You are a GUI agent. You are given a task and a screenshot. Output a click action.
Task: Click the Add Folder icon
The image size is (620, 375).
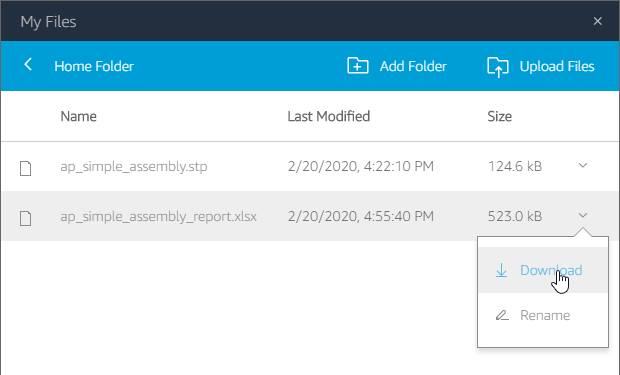[358, 66]
